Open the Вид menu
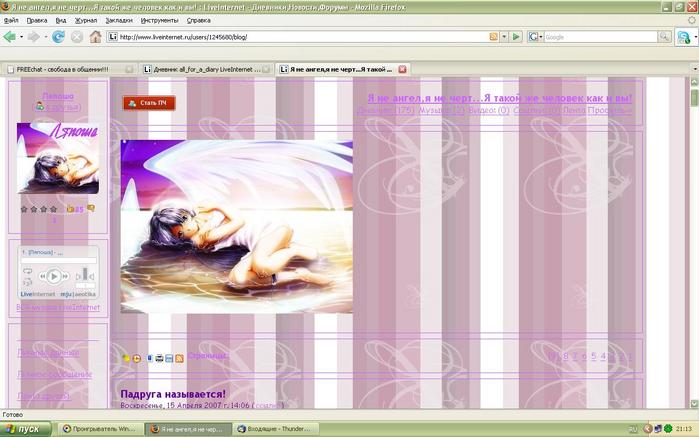This screenshot has width=699, height=437. coord(61,21)
